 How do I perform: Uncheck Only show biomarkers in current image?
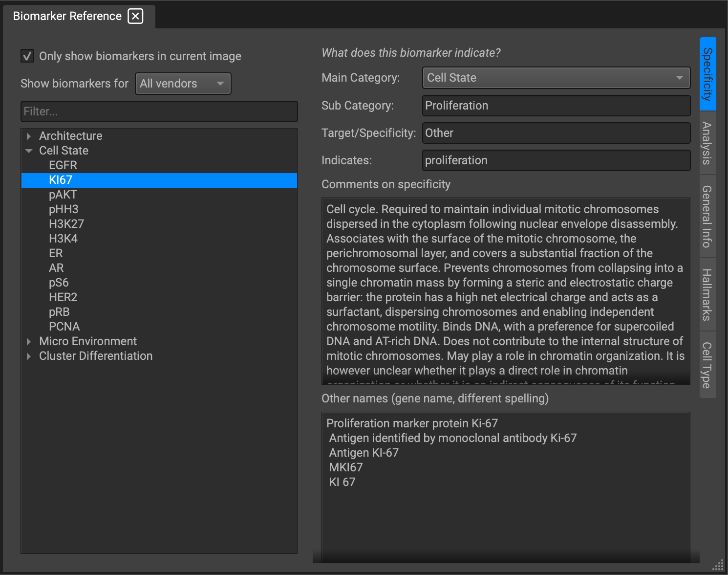(x=27, y=56)
